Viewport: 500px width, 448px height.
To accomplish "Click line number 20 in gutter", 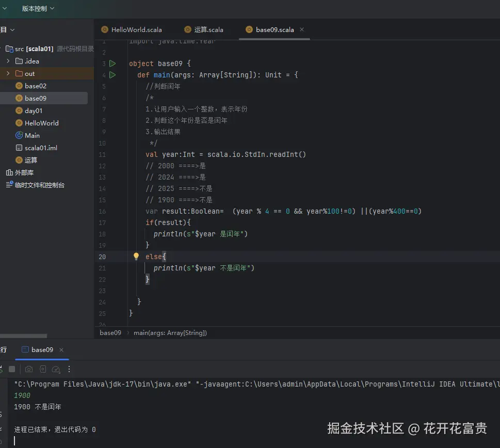I will [102, 257].
